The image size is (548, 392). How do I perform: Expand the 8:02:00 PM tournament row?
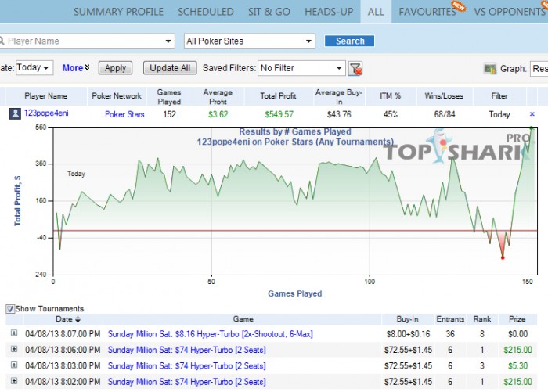(x=14, y=381)
